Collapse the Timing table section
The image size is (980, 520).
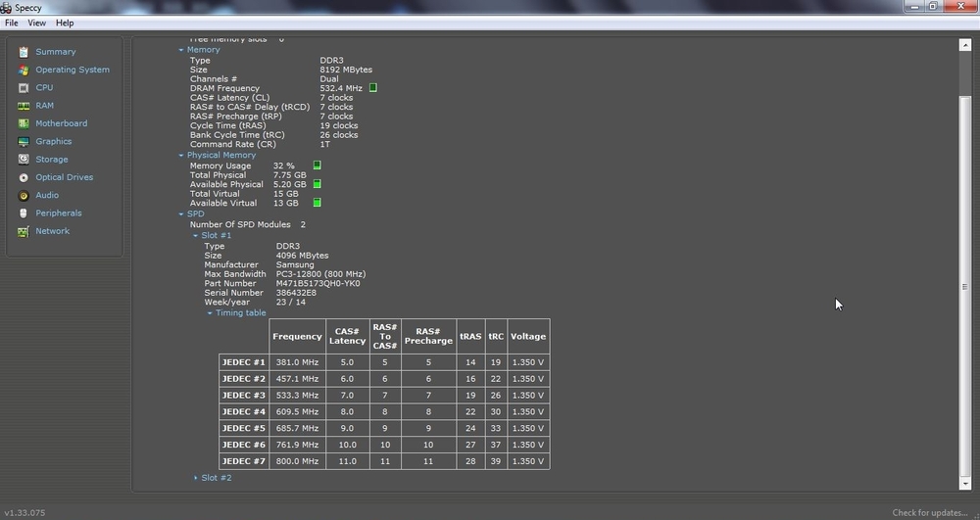point(210,313)
